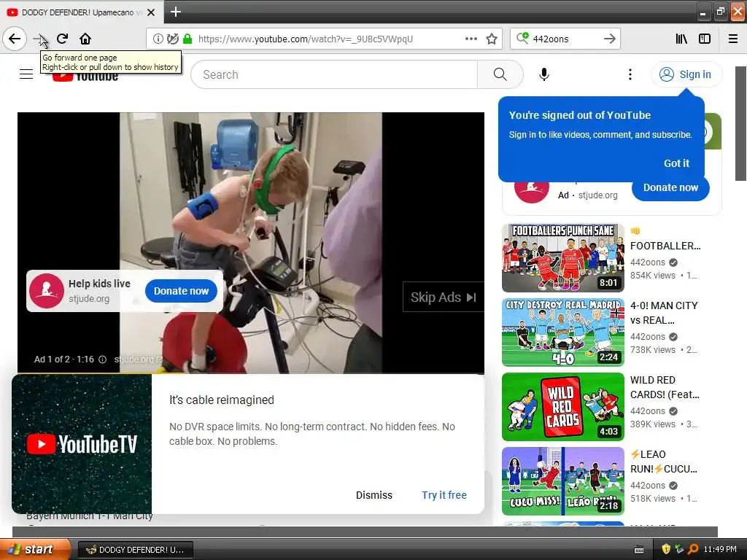The width and height of the screenshot is (747, 560).
Task: Open Wild Red Cards video thumbnail
Action: 562,407
